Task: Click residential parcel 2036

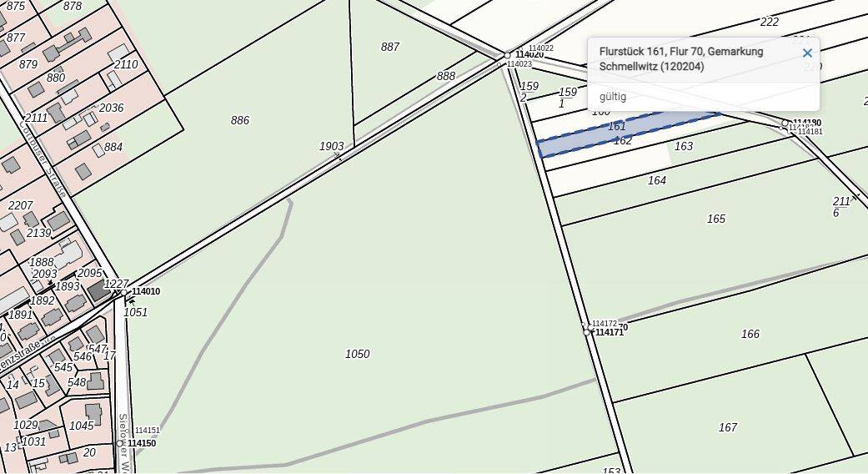Action: pos(111,108)
